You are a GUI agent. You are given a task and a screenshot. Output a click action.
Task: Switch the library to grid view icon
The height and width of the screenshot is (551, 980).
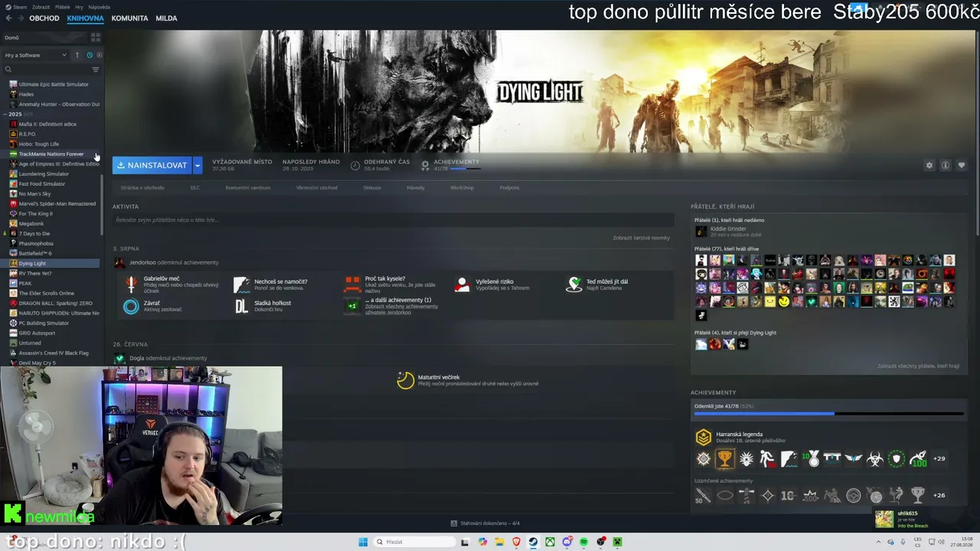coord(96,37)
